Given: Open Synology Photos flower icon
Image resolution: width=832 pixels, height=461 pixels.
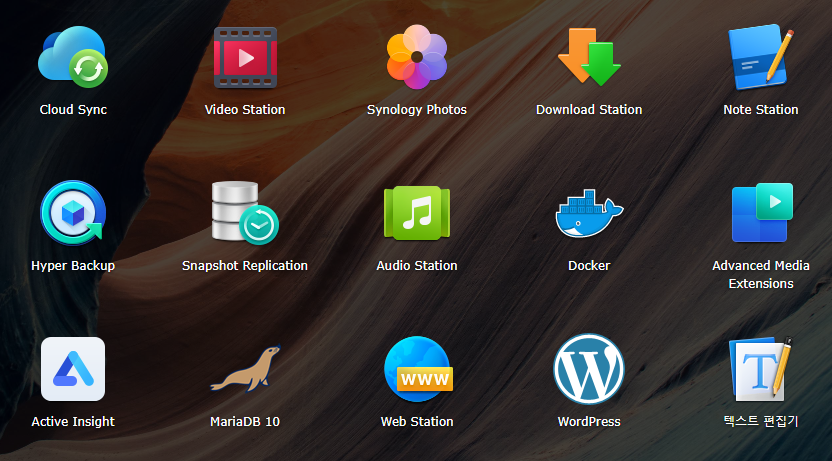Looking at the screenshot, I should [x=417, y=57].
